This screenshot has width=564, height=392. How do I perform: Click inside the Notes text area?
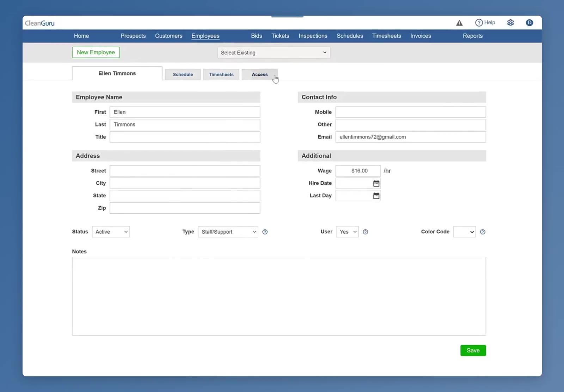pyautogui.click(x=279, y=296)
